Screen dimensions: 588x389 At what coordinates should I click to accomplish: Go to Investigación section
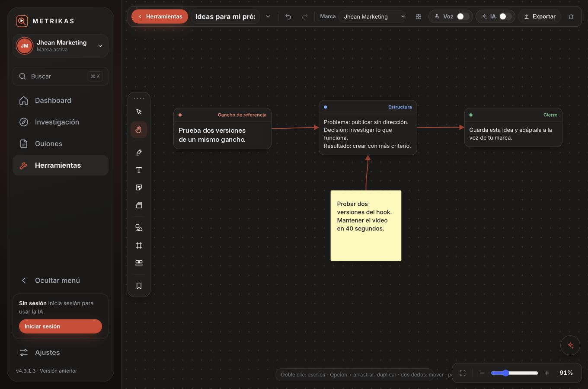[x=61, y=122]
